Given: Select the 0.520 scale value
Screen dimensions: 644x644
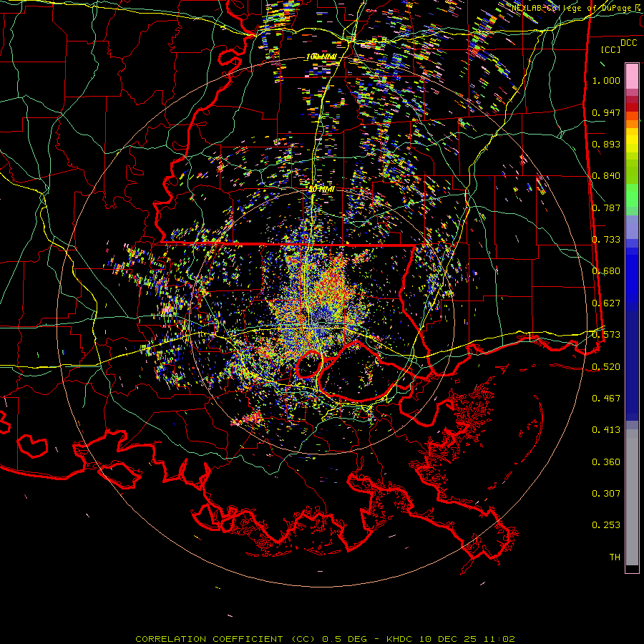Looking at the screenshot, I should 606,367.
